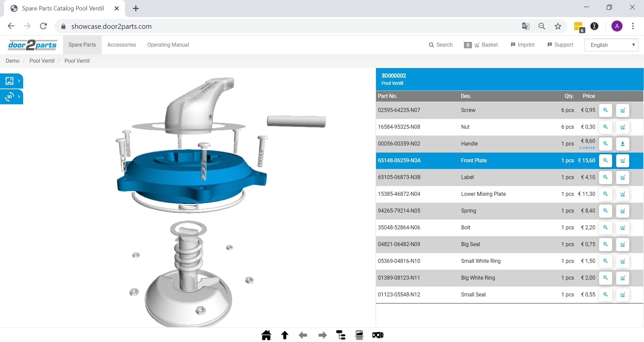Open the Support page
Viewport: 644px width, 342px height.
(x=560, y=45)
